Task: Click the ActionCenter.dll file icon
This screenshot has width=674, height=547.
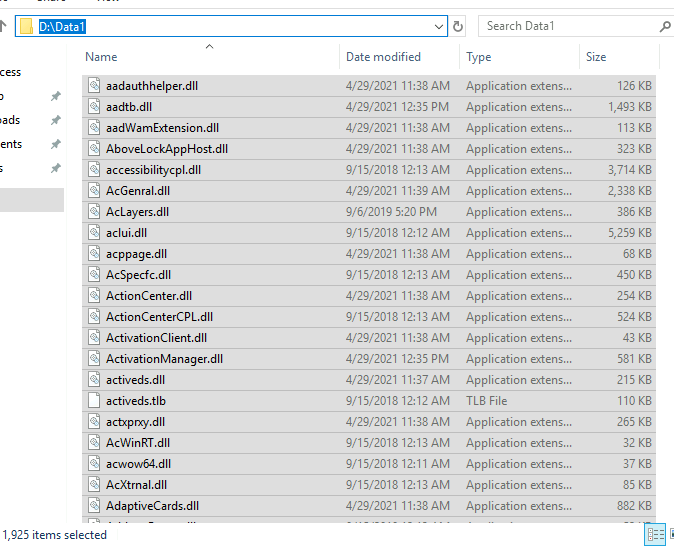Action: click(94, 296)
